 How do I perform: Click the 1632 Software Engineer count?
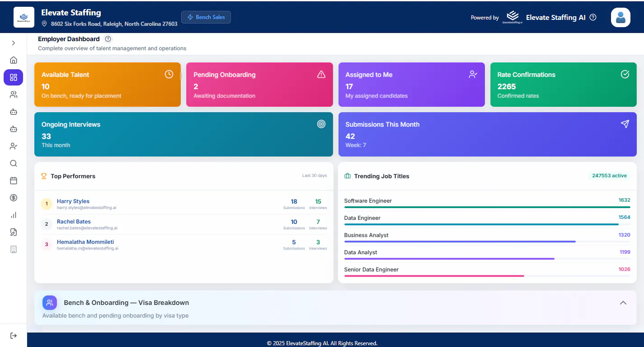[x=625, y=200]
